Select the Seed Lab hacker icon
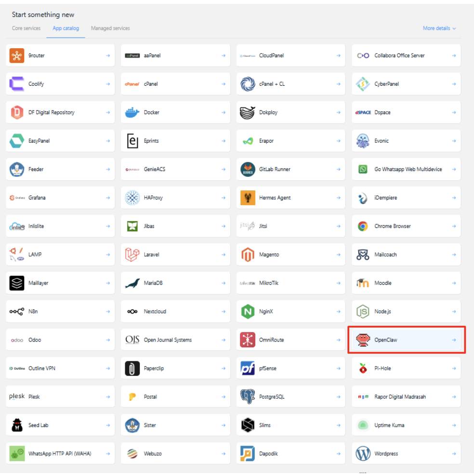This screenshot has width=474, height=476. [17, 425]
